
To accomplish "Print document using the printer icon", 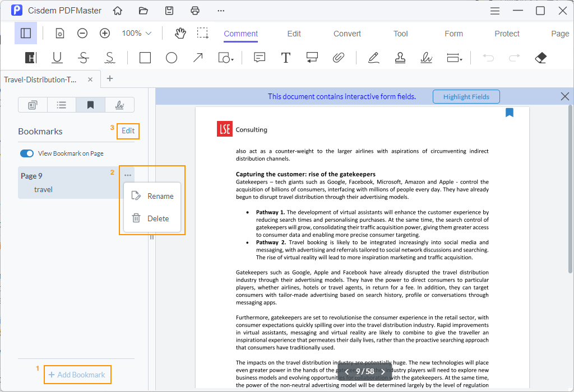I will click(x=195, y=11).
